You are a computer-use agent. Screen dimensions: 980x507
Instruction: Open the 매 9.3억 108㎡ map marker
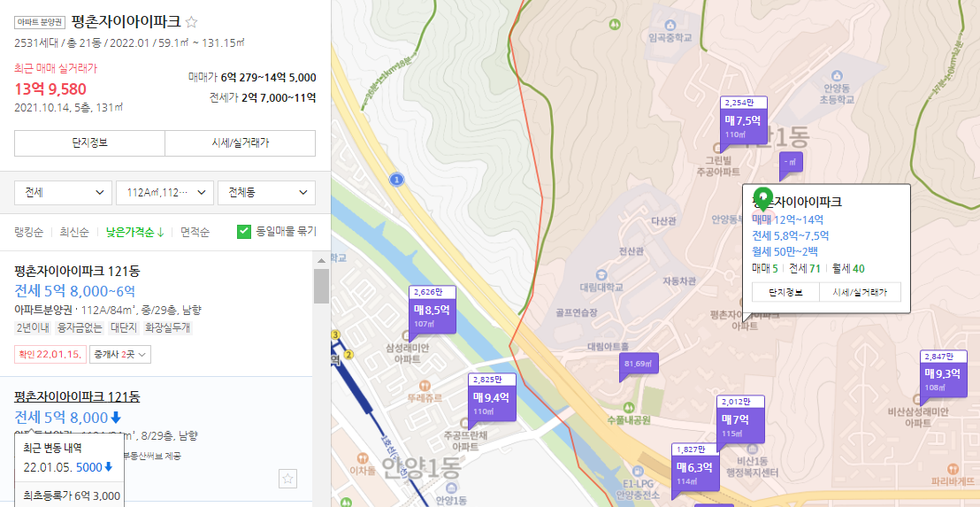944,377
